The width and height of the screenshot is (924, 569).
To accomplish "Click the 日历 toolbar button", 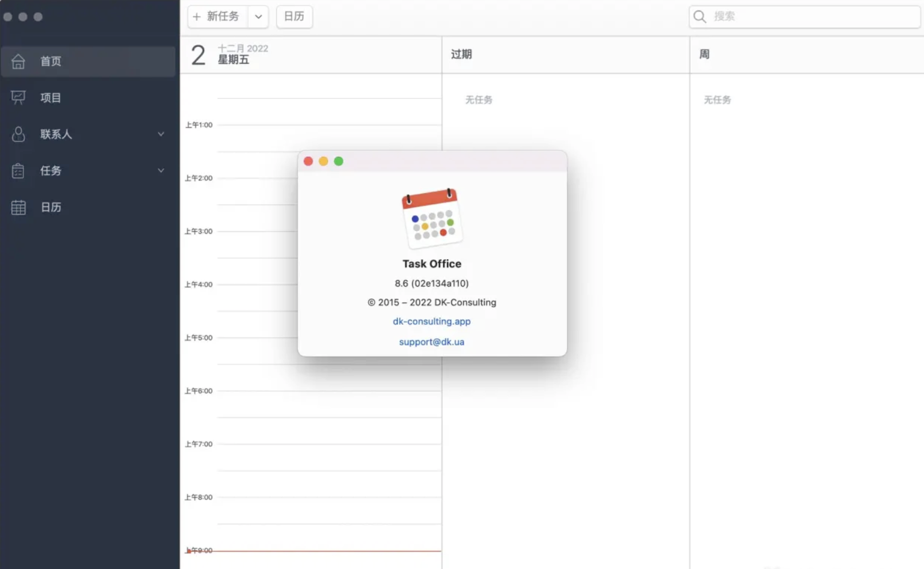I will (x=294, y=17).
